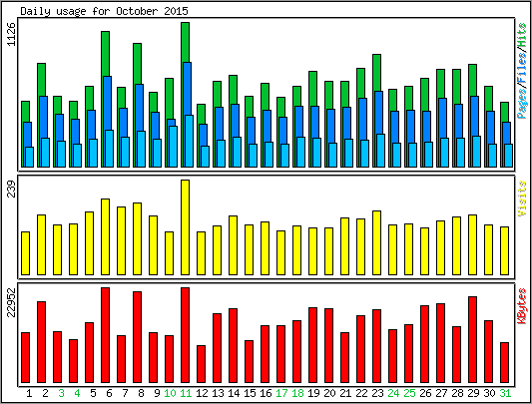Viewport: 532px width, 404px height.
Task: Click the green weekend day label 25
Action: pos(409,393)
